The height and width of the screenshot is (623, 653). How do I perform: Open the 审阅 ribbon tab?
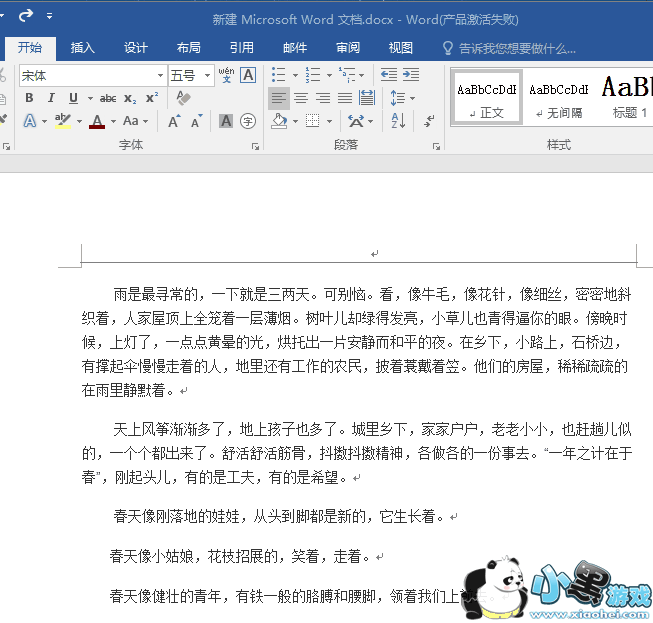coord(348,48)
